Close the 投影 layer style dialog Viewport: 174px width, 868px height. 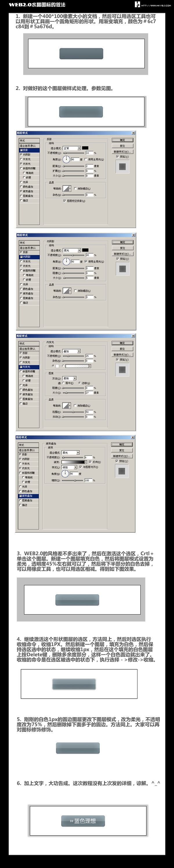133,133
